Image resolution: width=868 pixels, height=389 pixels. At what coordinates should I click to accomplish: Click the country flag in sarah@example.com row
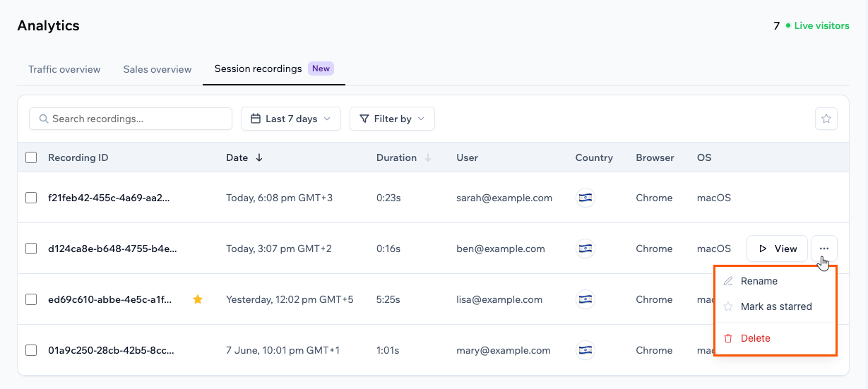585,198
